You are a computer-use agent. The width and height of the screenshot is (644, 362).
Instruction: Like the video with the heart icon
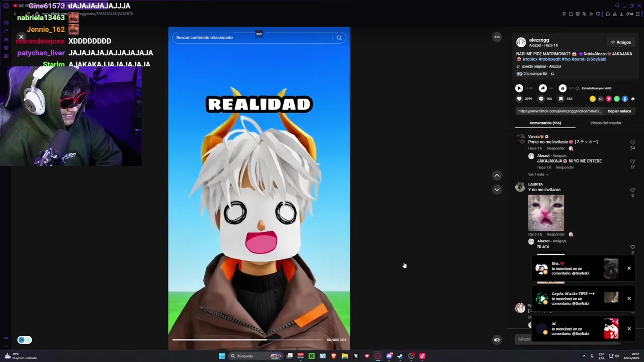[x=519, y=99]
